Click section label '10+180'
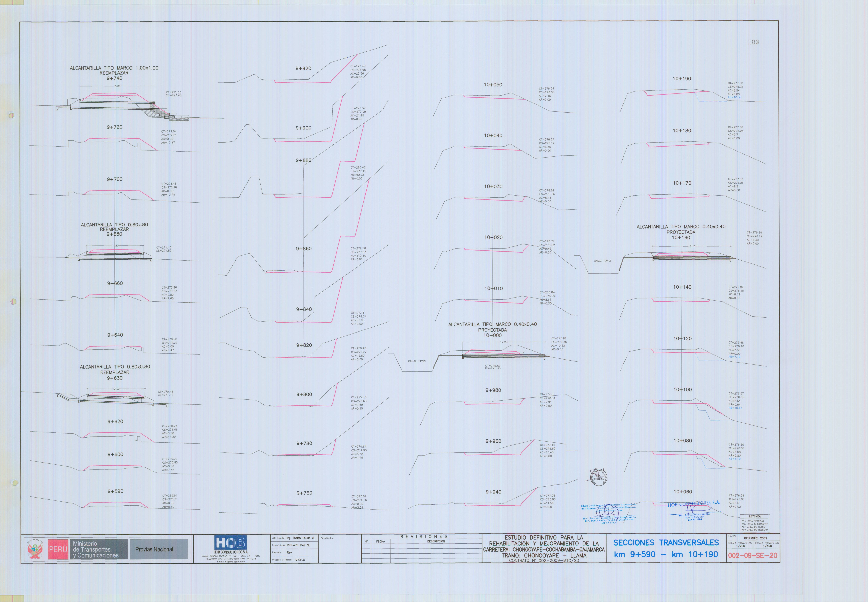Screen dimensions: 868x602 682,131
